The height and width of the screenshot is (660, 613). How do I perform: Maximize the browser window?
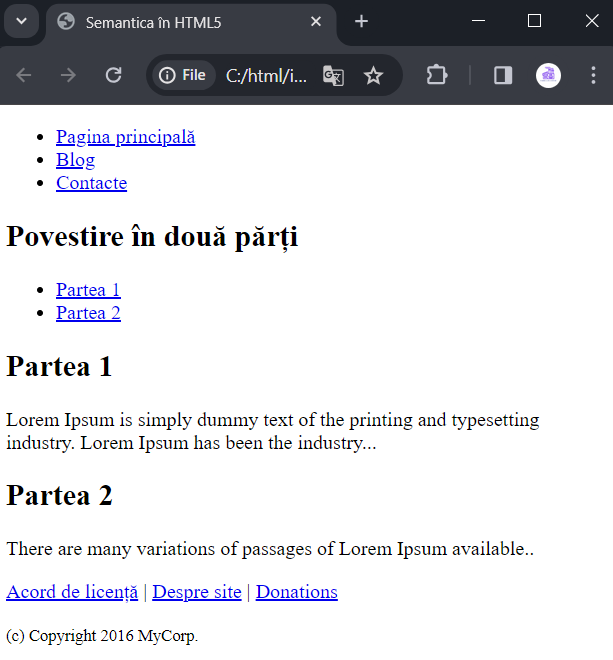click(534, 21)
